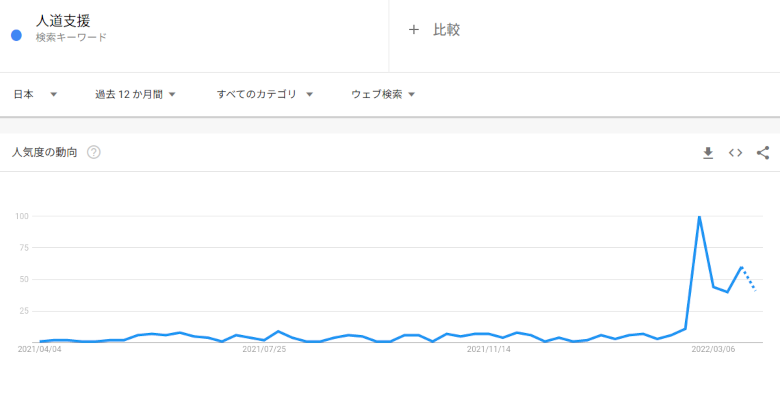Expand the 日本 region dropdown
Screen dimensions: 780x402
click(35, 95)
